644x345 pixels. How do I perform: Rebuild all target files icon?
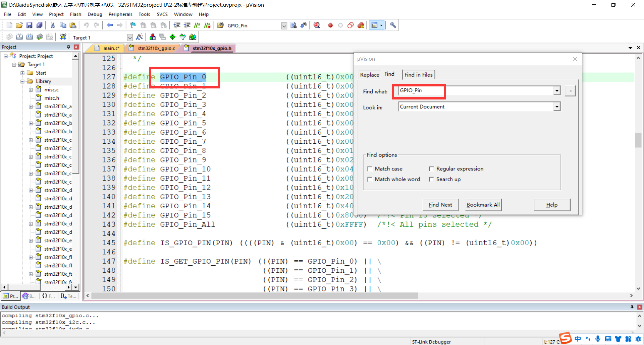pyautogui.click(x=30, y=37)
